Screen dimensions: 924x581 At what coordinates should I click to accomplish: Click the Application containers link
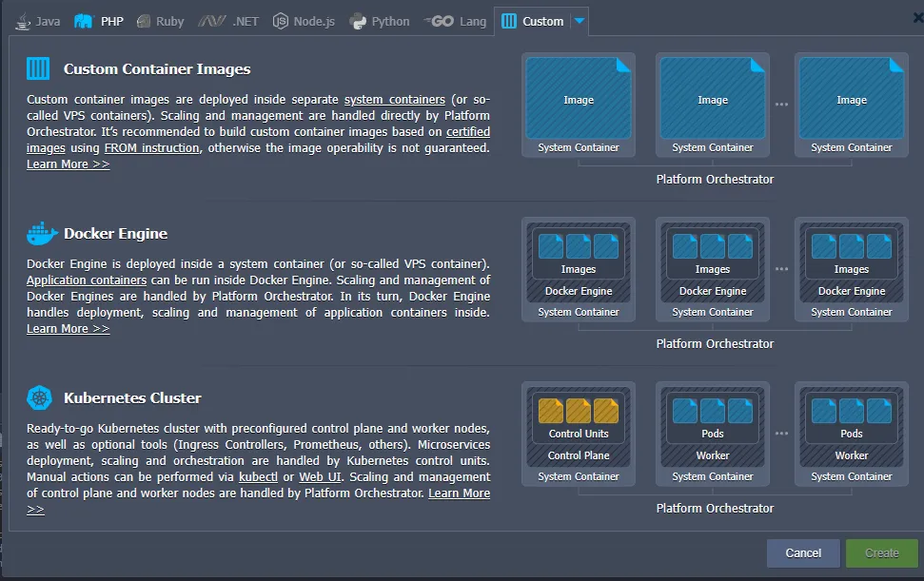tap(87, 281)
